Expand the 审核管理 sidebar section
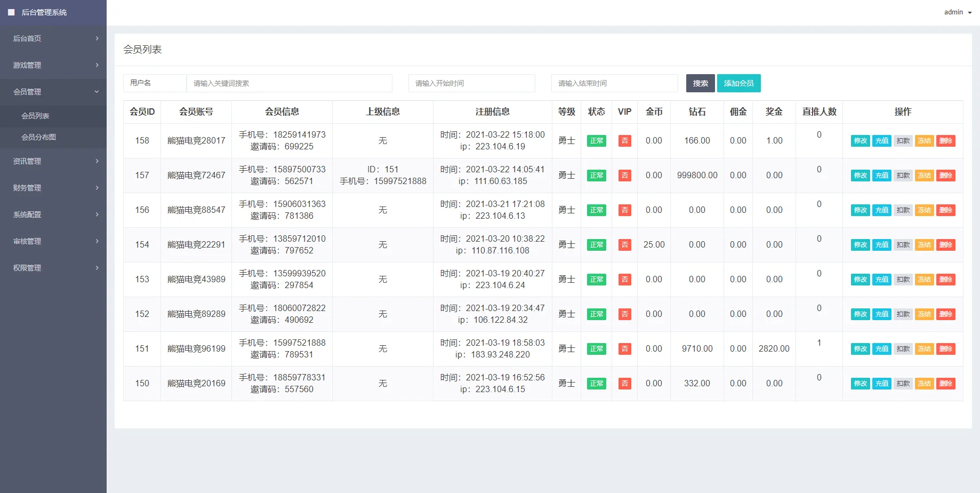Image resolution: width=980 pixels, height=493 pixels. [53, 241]
